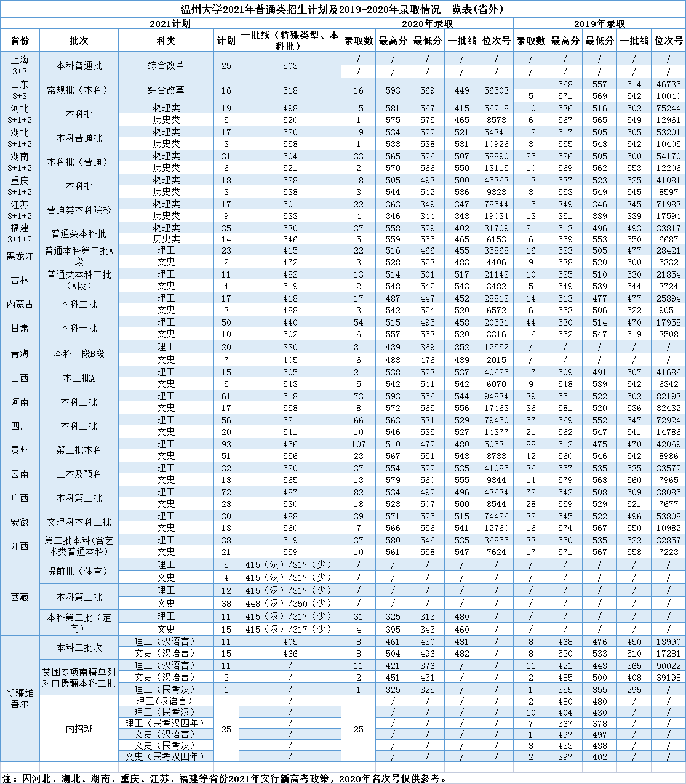
Task: Click the rank value 78544 for 江苏
Action: pyautogui.click(x=496, y=204)
